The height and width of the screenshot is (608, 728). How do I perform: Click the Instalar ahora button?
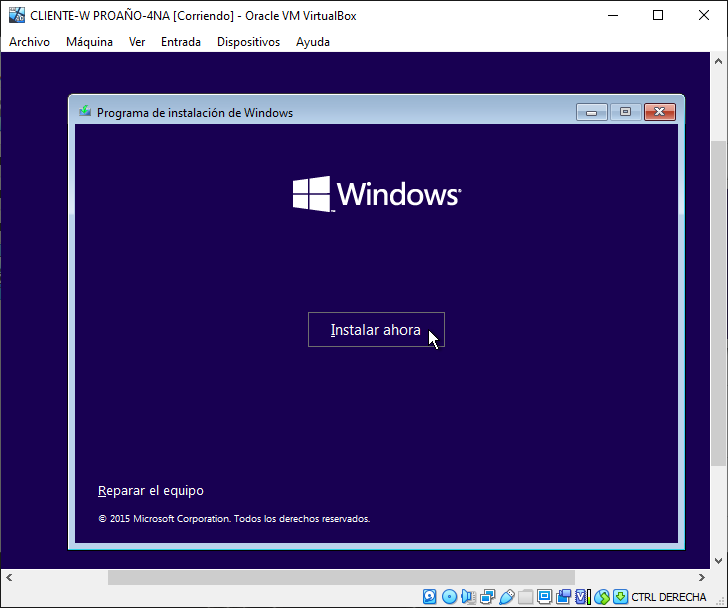376,330
